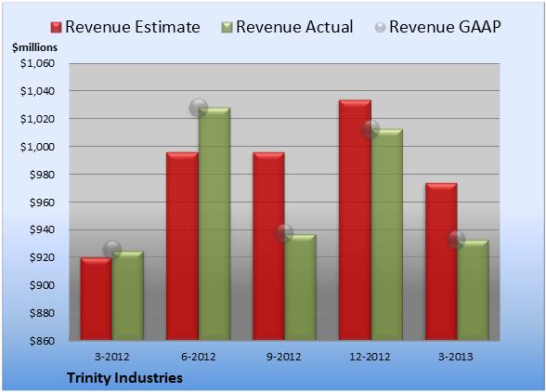Viewport: 546px width, 392px height.
Task: Select the 'Revenue Actual' legend label
Action: click(294, 27)
